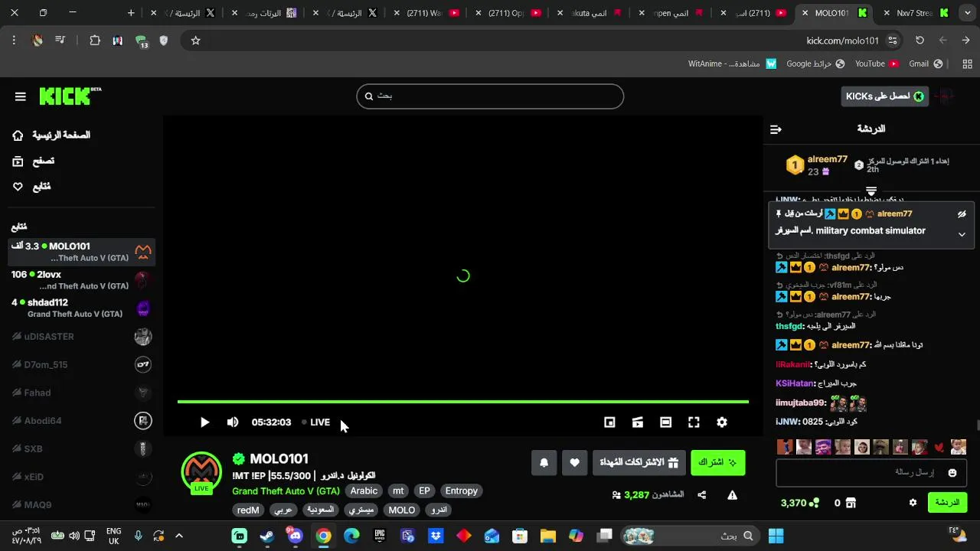Viewport: 980px width, 551px height.
Task: Click the get KICKs button
Action: tap(885, 96)
